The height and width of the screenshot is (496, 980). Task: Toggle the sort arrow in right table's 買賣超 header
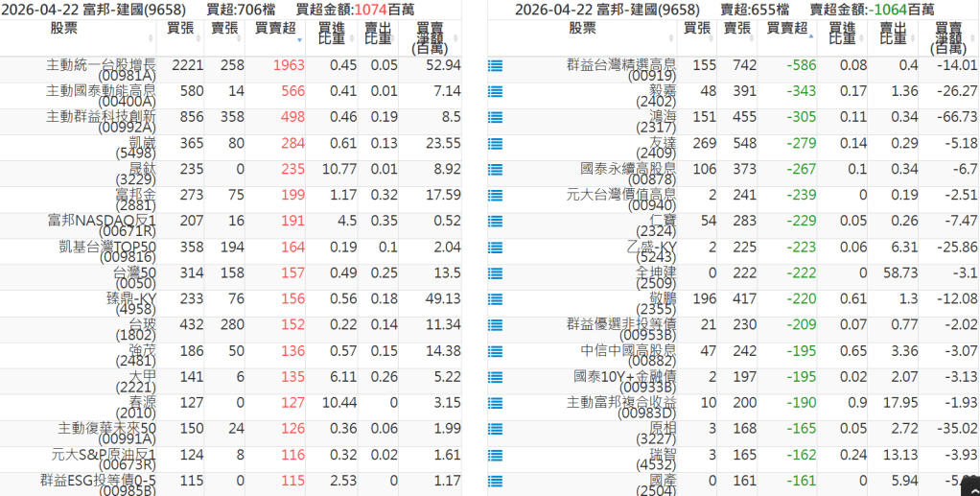[x=811, y=35]
